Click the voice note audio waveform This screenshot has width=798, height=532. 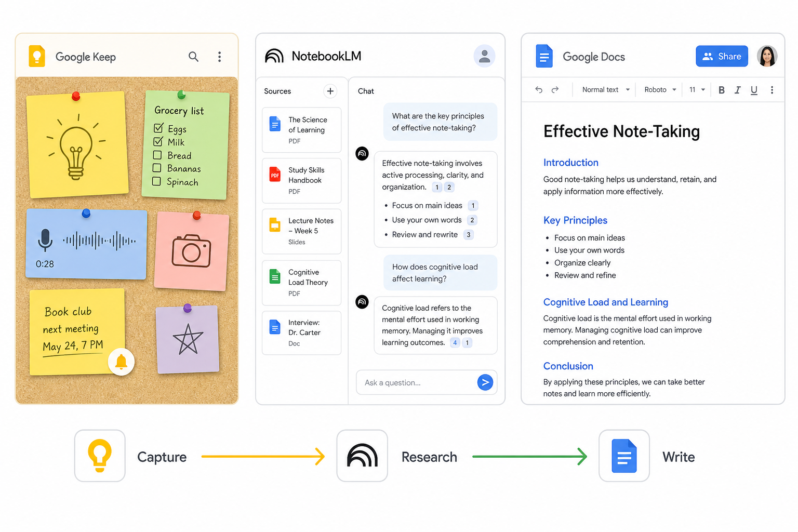(99, 241)
